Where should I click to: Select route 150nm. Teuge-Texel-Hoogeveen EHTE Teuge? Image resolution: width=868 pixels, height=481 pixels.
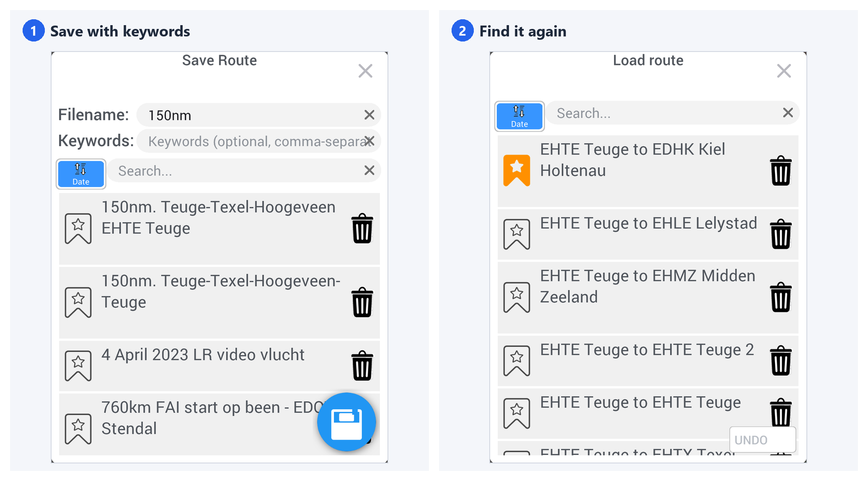pos(220,229)
